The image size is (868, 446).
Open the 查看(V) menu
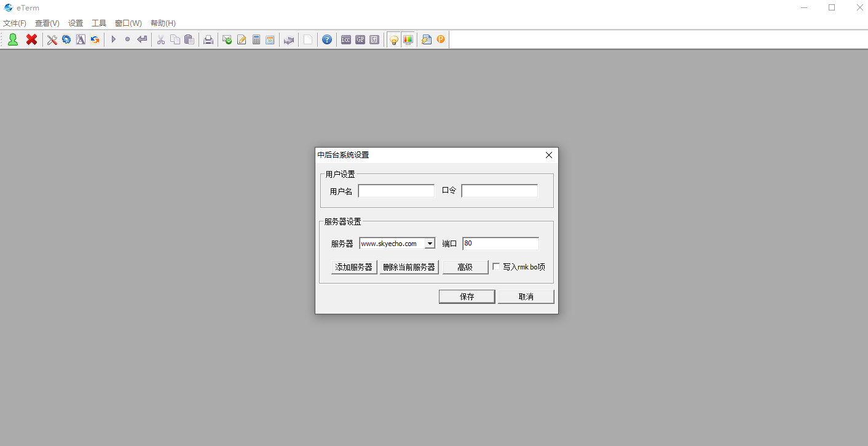click(x=47, y=23)
